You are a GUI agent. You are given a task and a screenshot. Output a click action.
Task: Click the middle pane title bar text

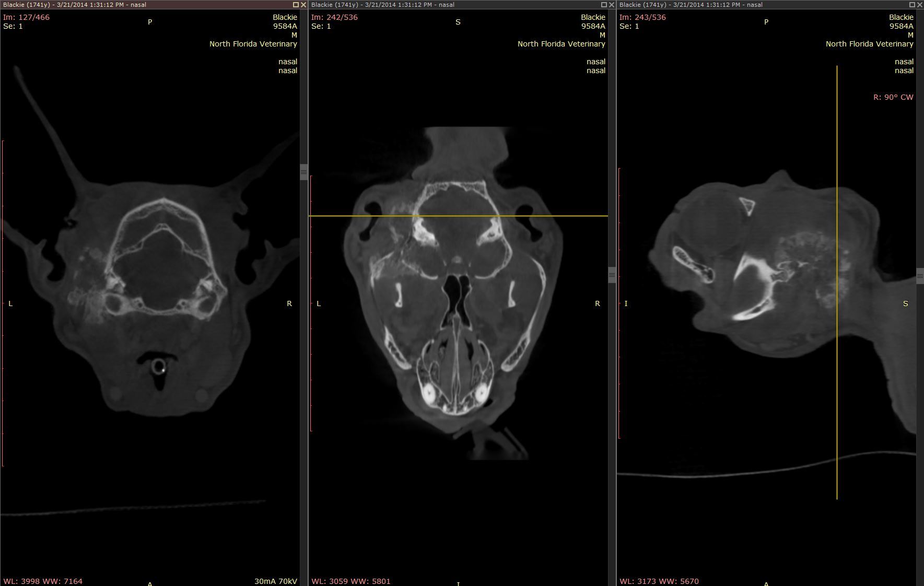click(383, 5)
